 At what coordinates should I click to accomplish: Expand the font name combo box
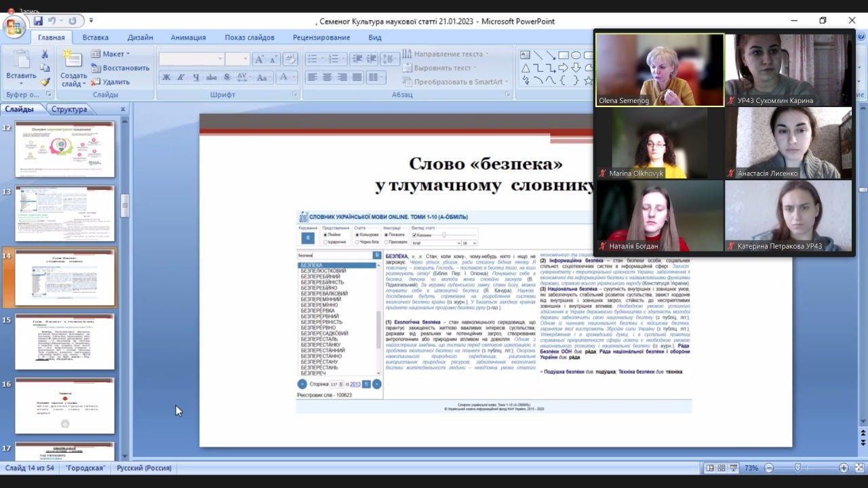tap(220, 59)
